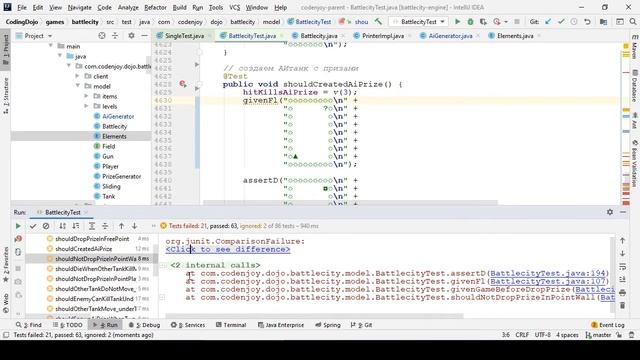Switch to the Battlecity.java tab

[x=318, y=36]
